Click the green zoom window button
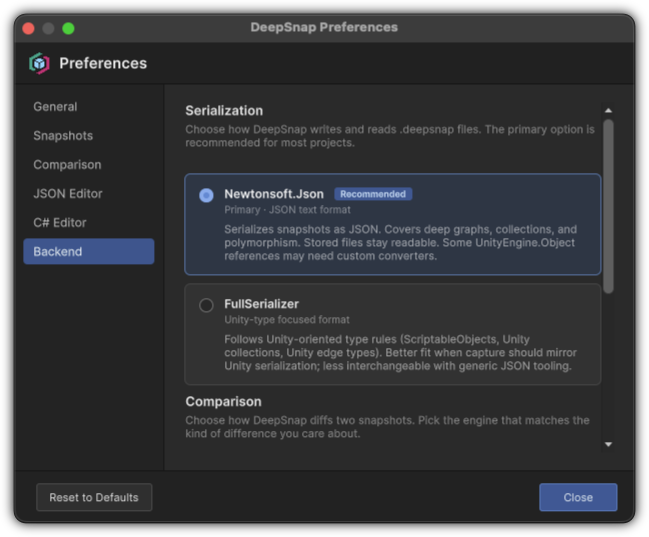Viewport: 649px width, 537px height. [x=68, y=28]
